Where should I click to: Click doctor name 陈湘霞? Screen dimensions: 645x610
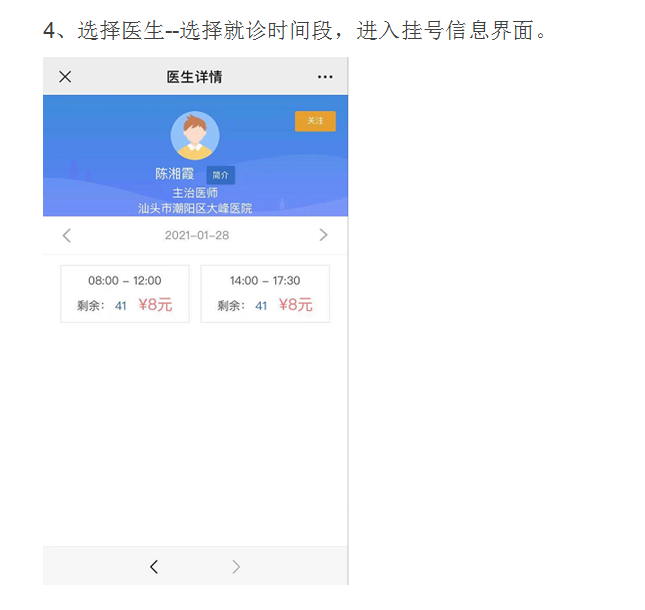click(174, 174)
